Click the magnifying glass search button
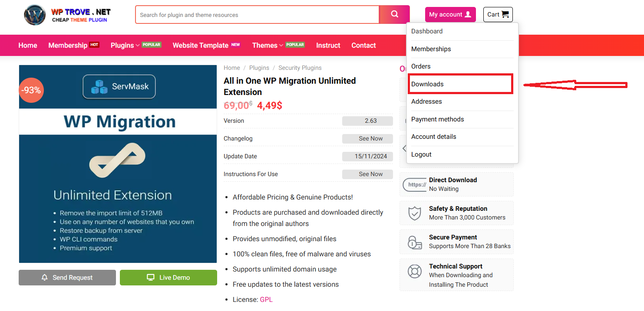This screenshot has width=644, height=311. tap(394, 14)
